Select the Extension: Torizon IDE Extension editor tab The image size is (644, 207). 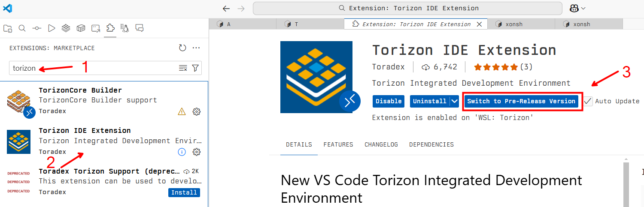pyautogui.click(x=416, y=24)
